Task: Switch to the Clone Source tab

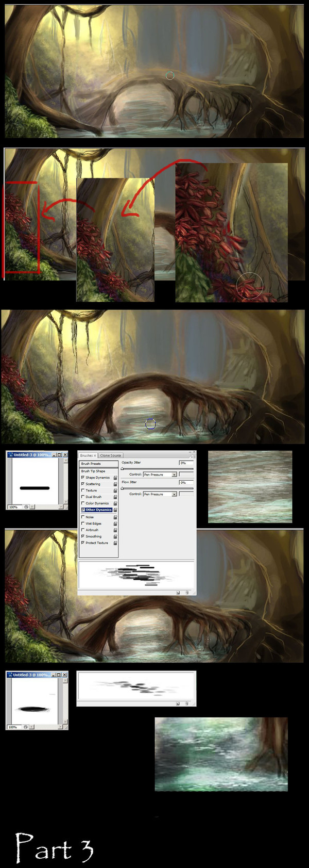Action: click(111, 455)
